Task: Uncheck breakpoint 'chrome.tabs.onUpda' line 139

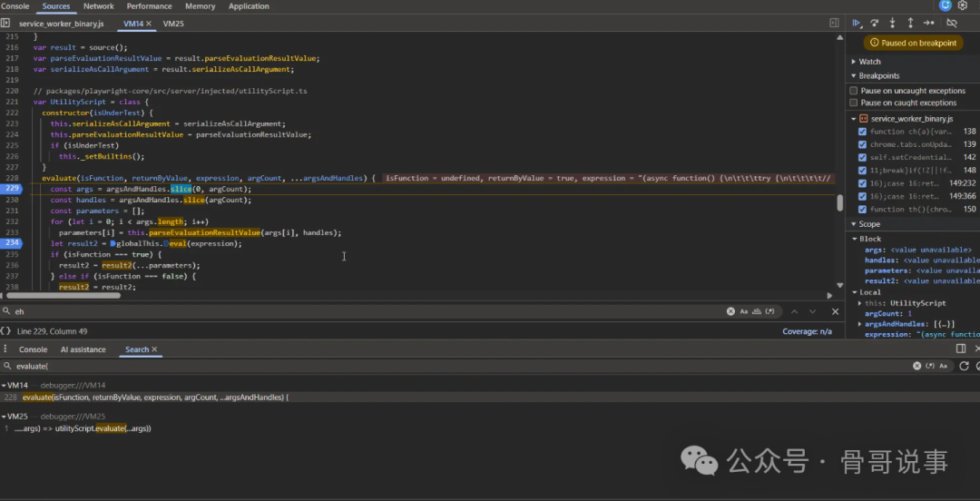Action: click(x=863, y=144)
